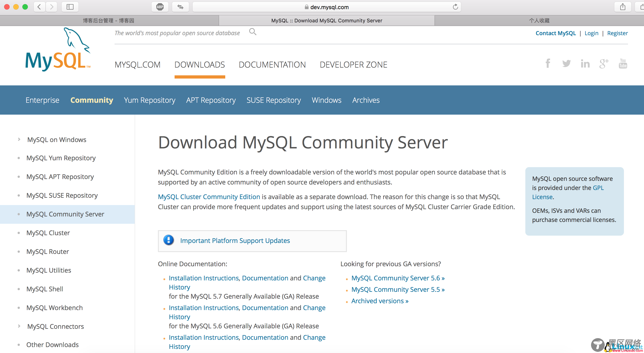Select the Community submenu item
The height and width of the screenshot is (353, 644).
tap(92, 100)
